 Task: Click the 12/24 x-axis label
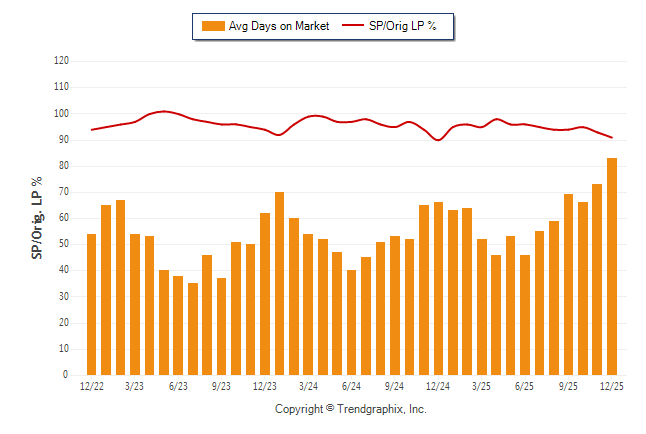click(x=437, y=386)
